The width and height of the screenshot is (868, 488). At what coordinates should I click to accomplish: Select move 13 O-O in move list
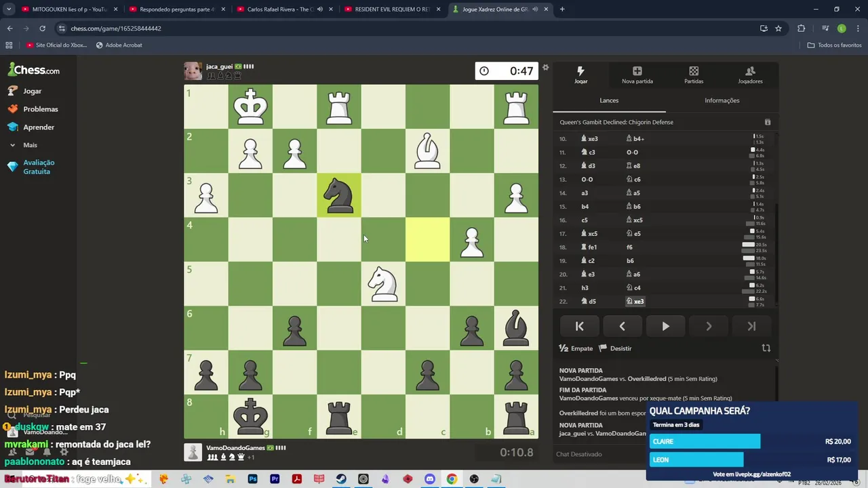point(587,180)
